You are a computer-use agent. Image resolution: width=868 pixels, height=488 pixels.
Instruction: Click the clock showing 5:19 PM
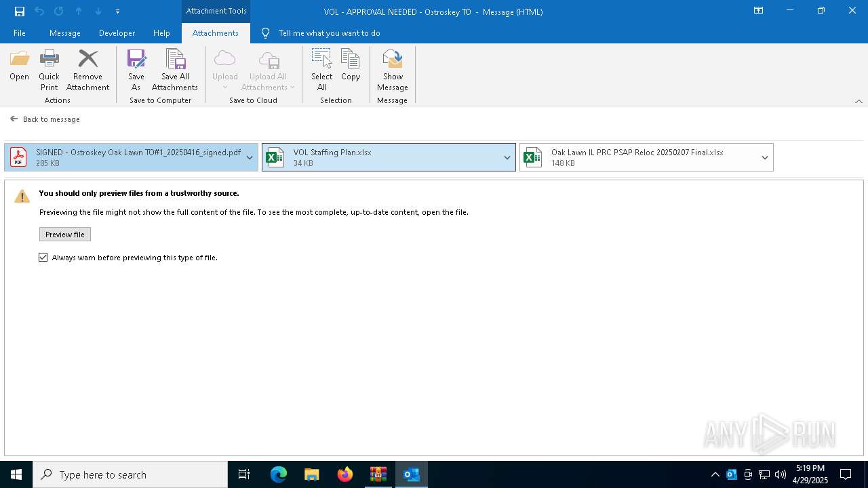coord(810,474)
